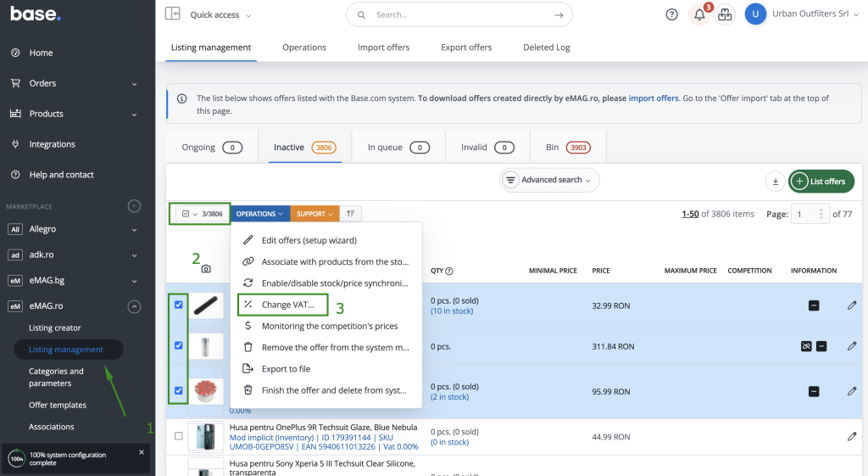868x476 pixels.
Task: Click the Integrations plug icon
Action: click(15, 144)
